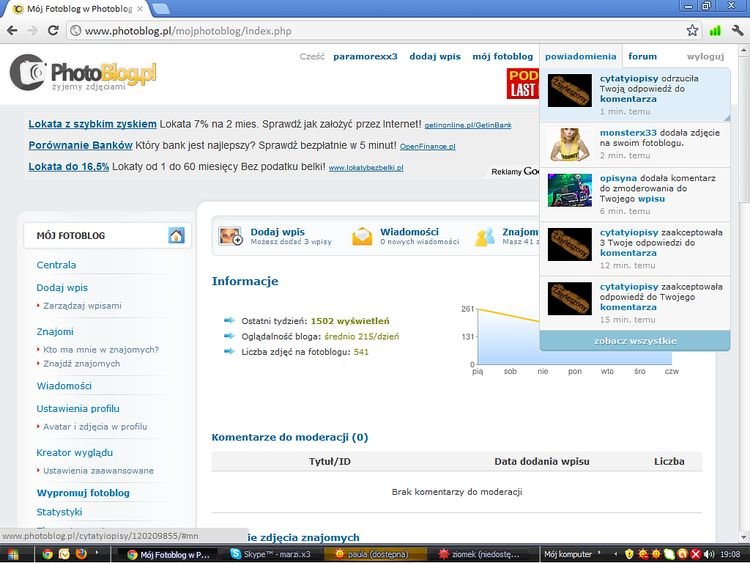Open Avatar i zdjęcia w profilu link
The image size is (750, 563).
[x=95, y=427]
